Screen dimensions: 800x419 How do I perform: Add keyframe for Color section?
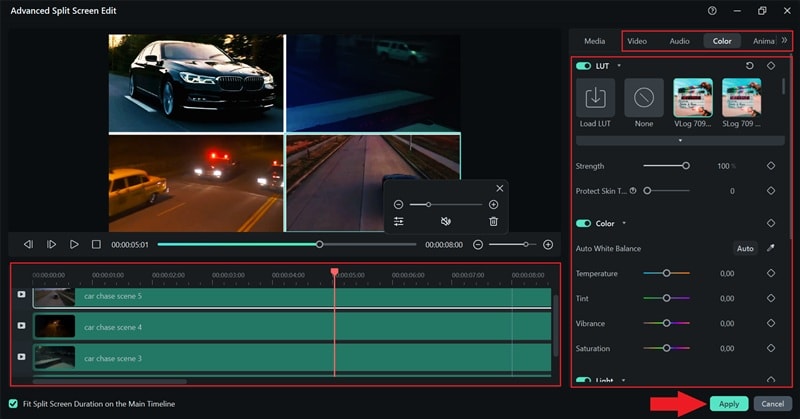click(771, 223)
